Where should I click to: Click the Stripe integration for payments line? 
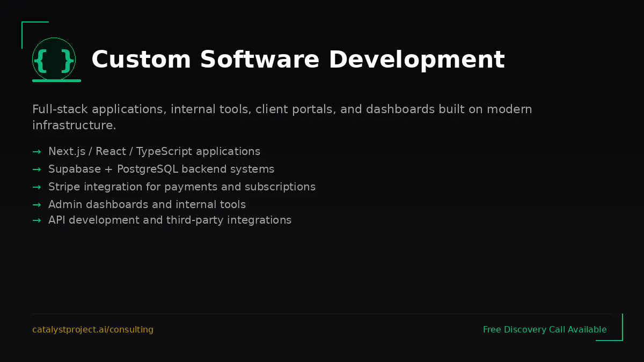click(182, 187)
